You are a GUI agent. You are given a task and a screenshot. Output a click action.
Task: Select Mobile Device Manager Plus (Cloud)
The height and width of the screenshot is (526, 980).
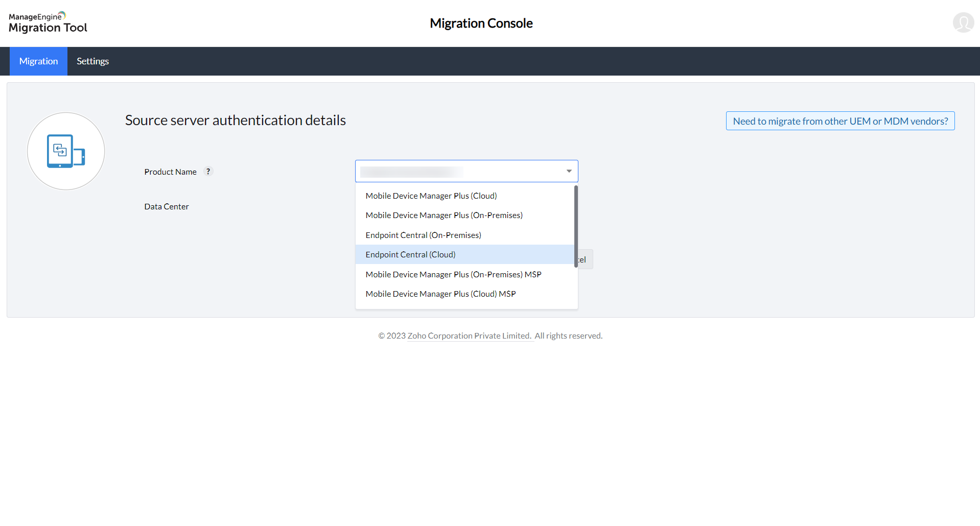pyautogui.click(x=431, y=196)
